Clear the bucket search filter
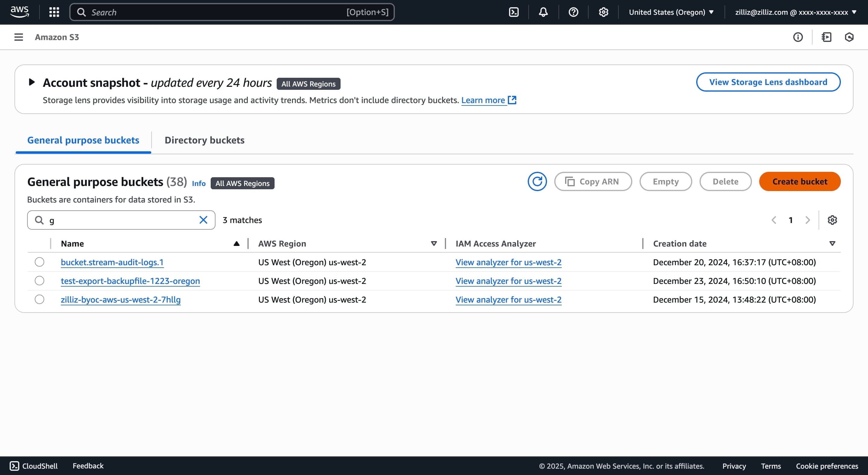This screenshot has width=868, height=475. pos(203,220)
